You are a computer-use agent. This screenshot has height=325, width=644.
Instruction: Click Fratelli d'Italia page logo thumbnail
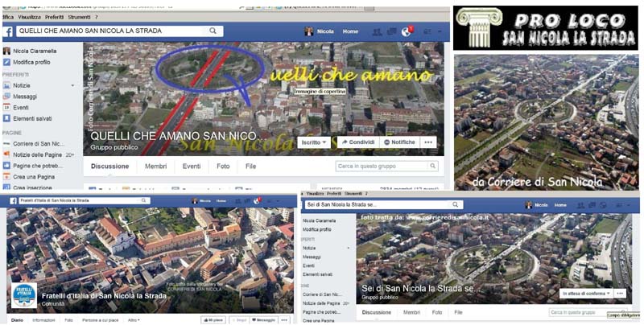24,295
